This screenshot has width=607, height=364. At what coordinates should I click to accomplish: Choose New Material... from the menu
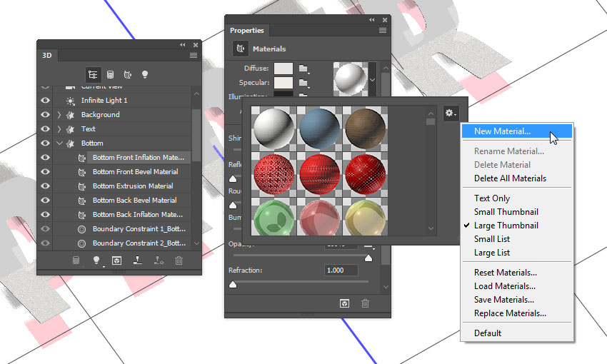pos(516,131)
